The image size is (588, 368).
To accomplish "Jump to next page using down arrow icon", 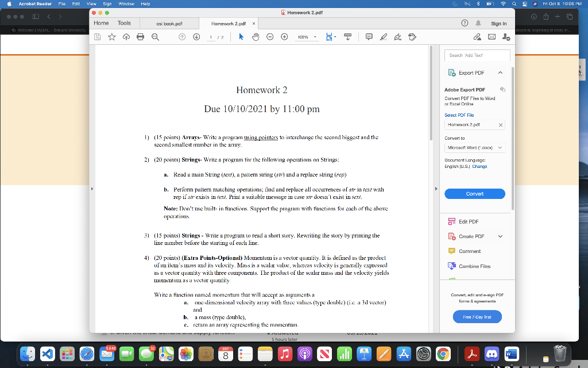I will [x=196, y=36].
